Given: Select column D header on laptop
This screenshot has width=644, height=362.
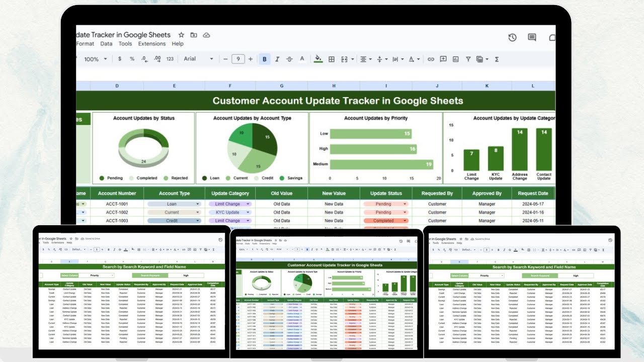Looking at the screenshot, I should pos(117,86).
